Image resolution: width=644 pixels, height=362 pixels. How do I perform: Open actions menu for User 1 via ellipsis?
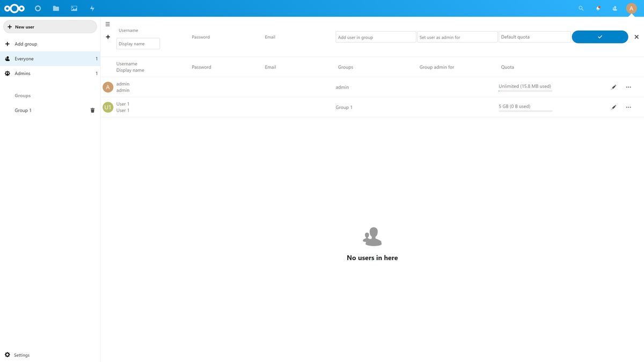coord(628,107)
